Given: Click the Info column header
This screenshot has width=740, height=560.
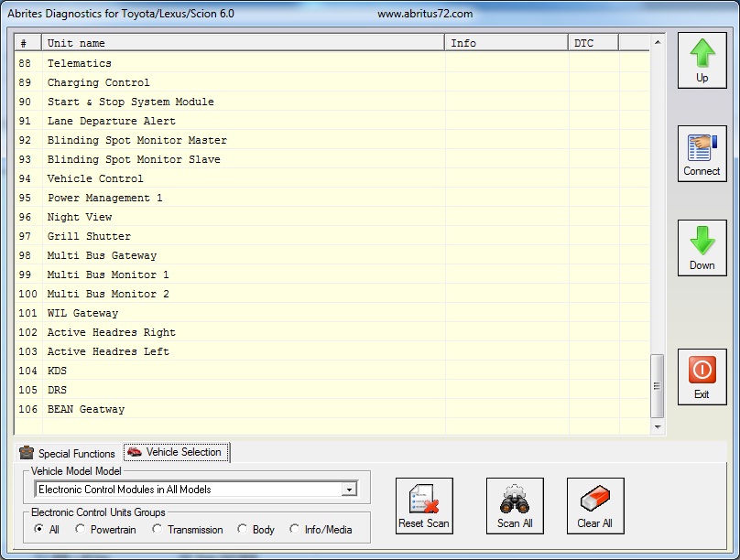Looking at the screenshot, I should point(506,43).
